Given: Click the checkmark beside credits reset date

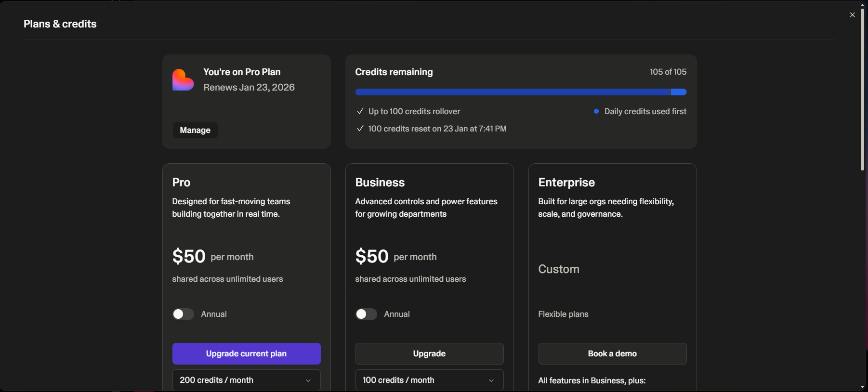Looking at the screenshot, I should coord(360,129).
